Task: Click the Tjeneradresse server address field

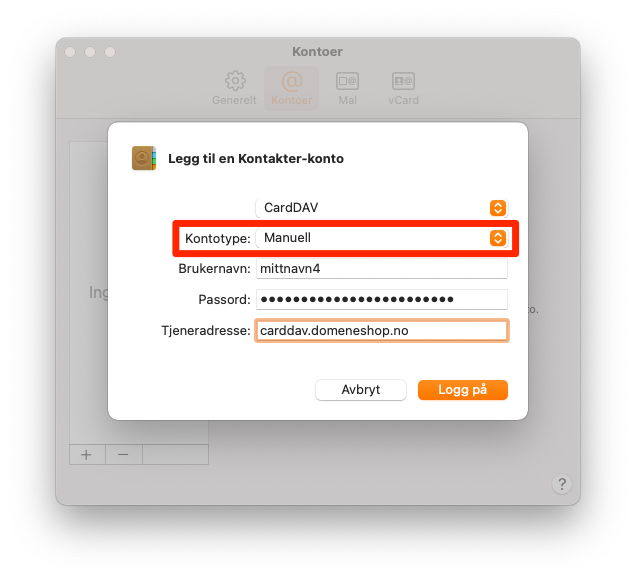Action: 381,330
